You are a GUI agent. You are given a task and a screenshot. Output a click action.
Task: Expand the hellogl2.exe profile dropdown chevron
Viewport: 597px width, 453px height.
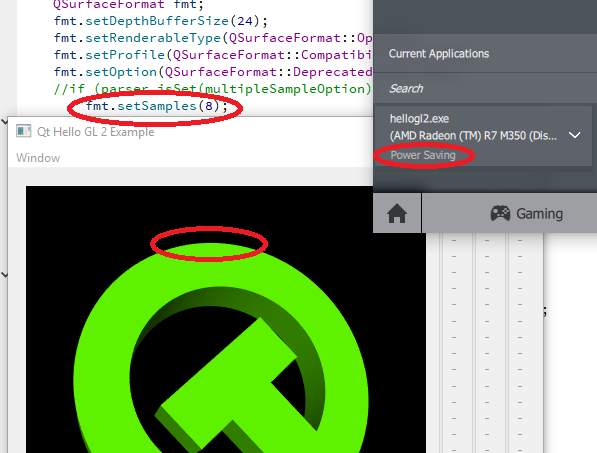pos(574,135)
